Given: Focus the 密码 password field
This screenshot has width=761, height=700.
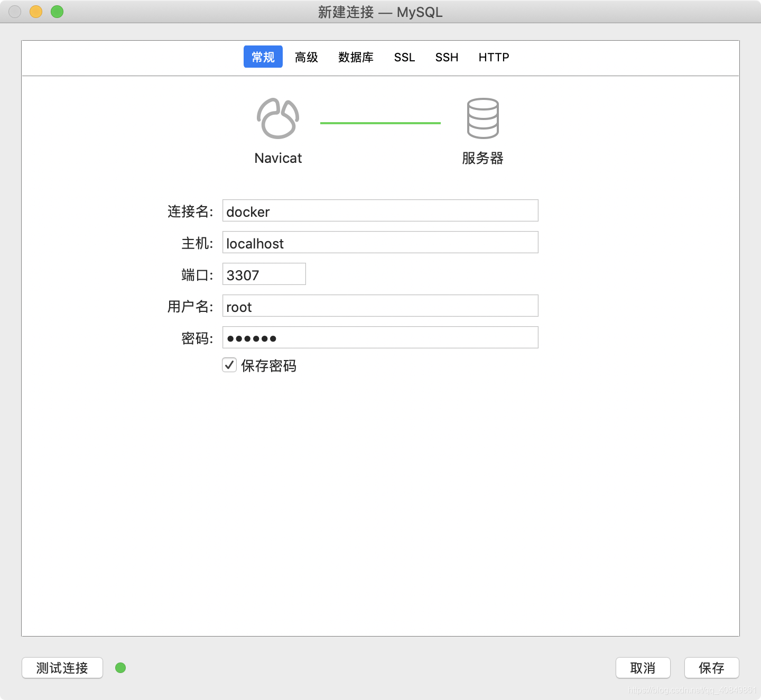Looking at the screenshot, I should click(x=380, y=337).
